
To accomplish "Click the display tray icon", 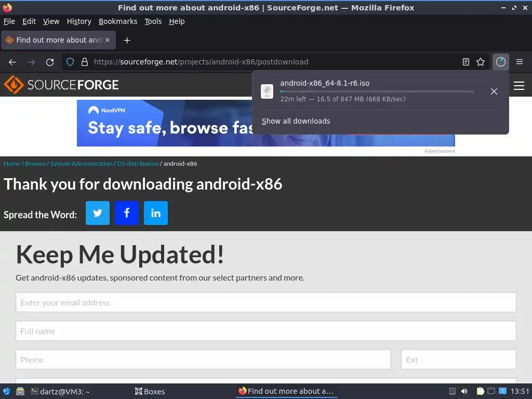I will (491, 391).
